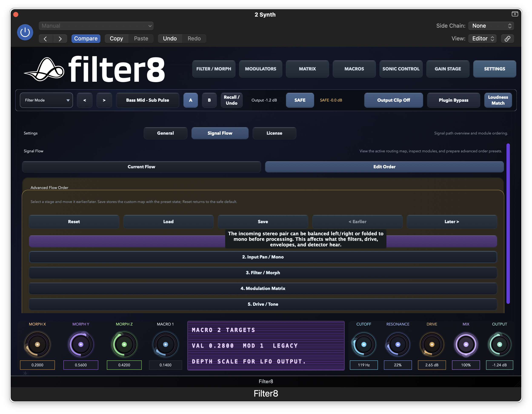Click the MACRO 1 knob

point(165,344)
